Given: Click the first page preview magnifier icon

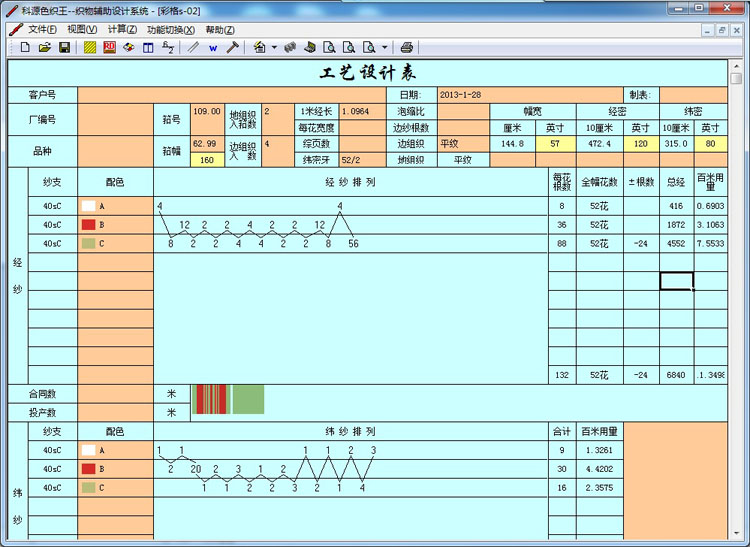Looking at the screenshot, I should pyautogui.click(x=329, y=47).
